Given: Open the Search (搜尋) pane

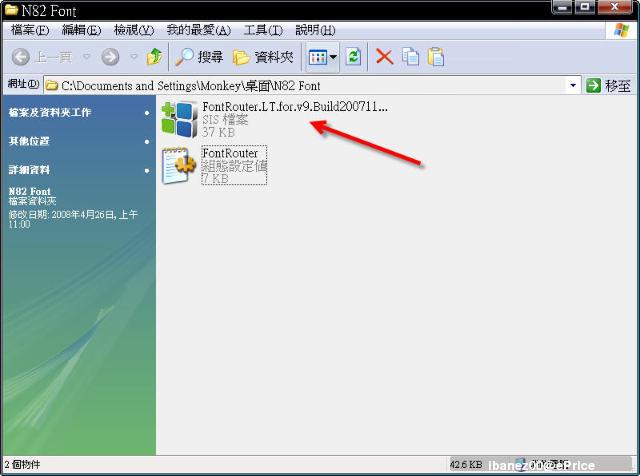Looking at the screenshot, I should (199, 57).
